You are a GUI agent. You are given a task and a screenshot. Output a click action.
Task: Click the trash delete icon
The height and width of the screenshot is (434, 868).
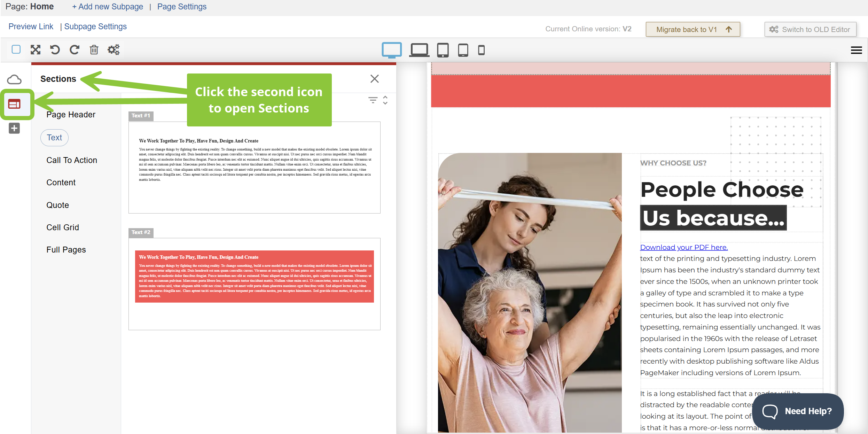(x=94, y=50)
